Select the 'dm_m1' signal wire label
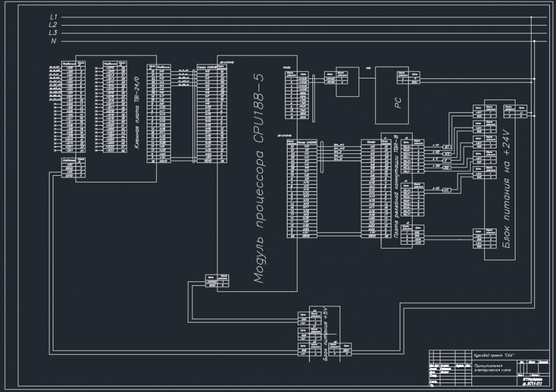 click(x=339, y=145)
